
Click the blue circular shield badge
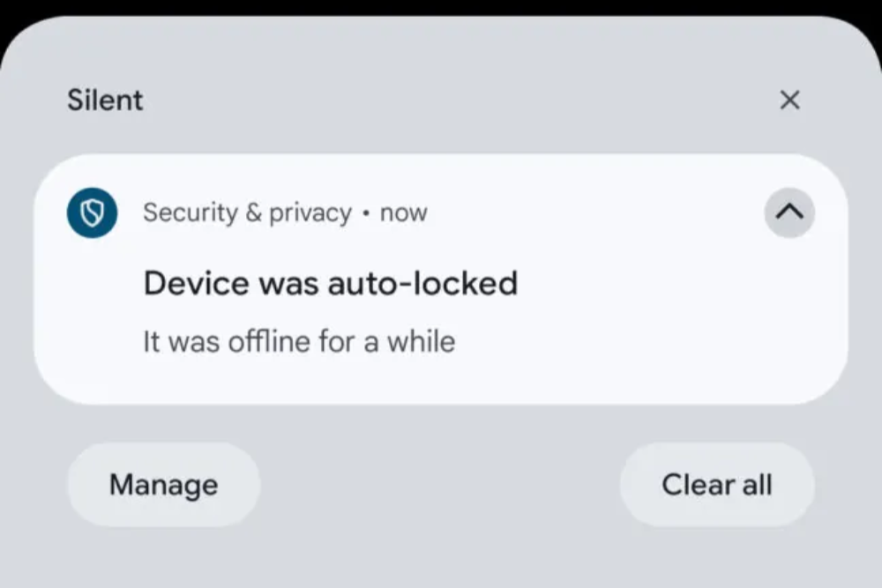pos(93,212)
